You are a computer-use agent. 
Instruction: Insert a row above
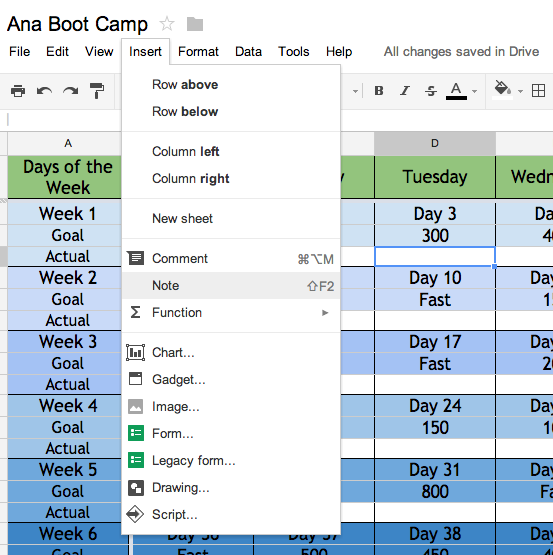click(231, 85)
